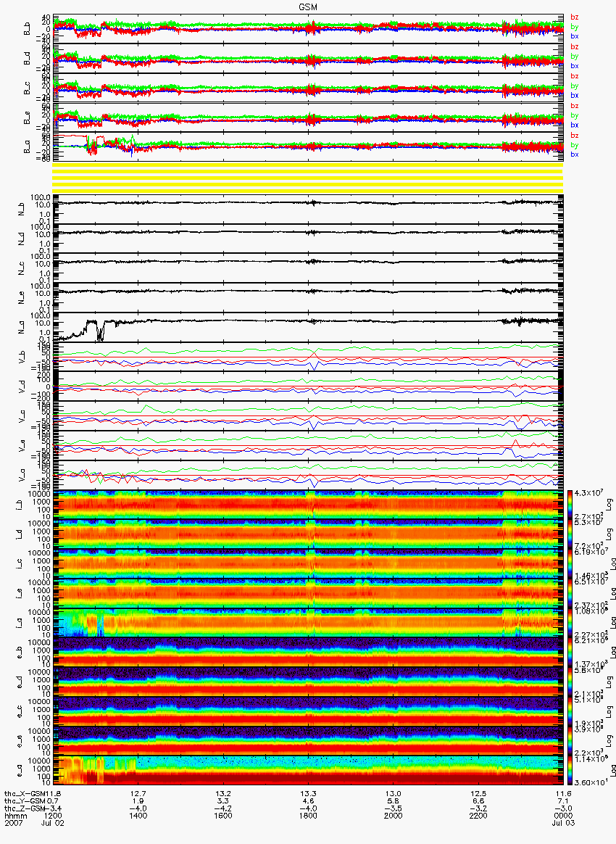
Task: Click the 12.7 X-GSM position value
Action: click(x=138, y=794)
